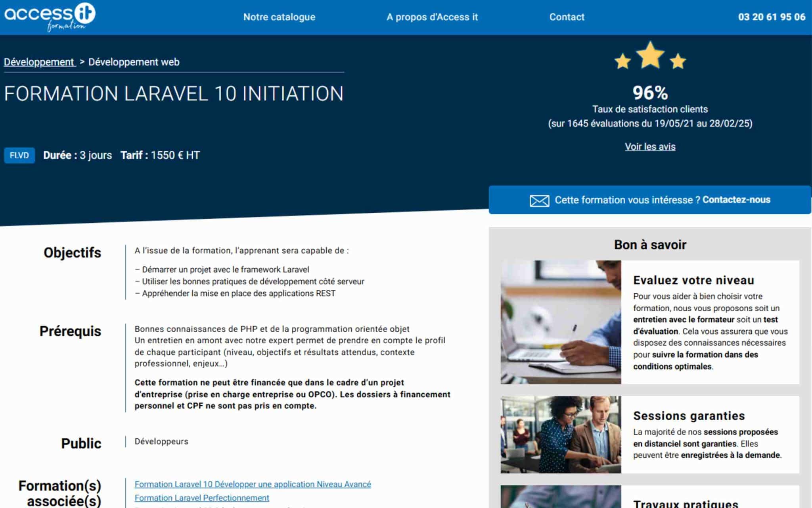Click Appréhender la mise en place des applications REST
The height and width of the screenshot is (508, 812).
tap(235, 293)
